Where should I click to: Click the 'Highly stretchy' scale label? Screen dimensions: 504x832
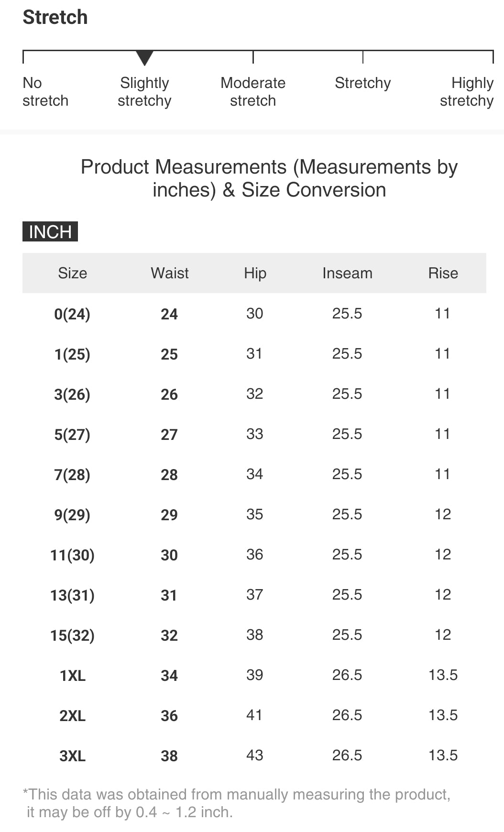(467, 92)
